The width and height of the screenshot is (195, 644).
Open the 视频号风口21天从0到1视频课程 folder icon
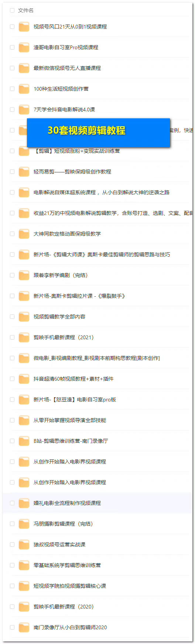[24, 27]
